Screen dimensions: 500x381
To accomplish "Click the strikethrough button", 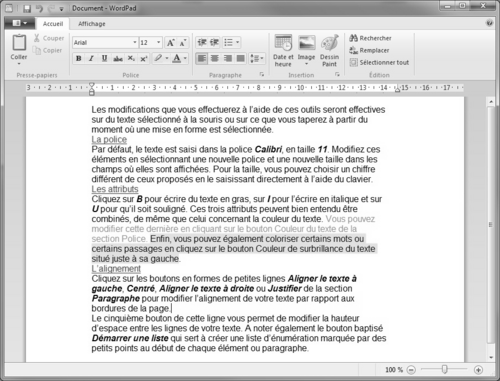I will (118, 59).
